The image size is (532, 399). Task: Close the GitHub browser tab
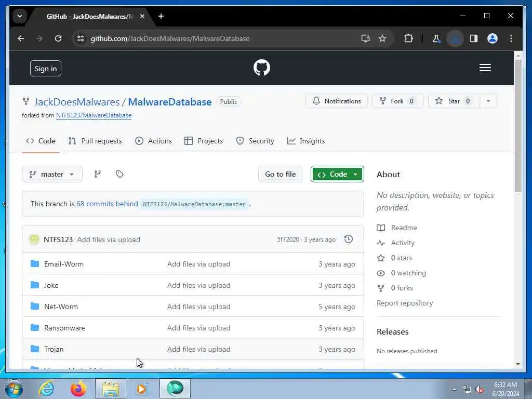[x=142, y=16]
